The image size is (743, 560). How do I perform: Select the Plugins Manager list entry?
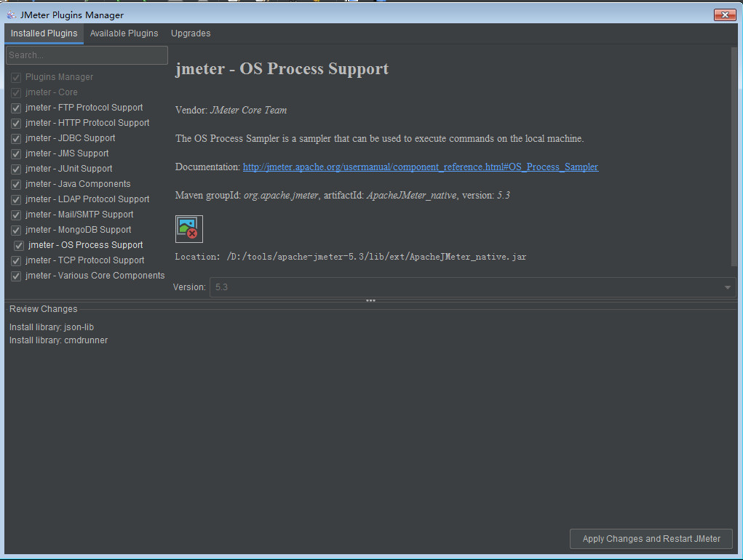59,76
